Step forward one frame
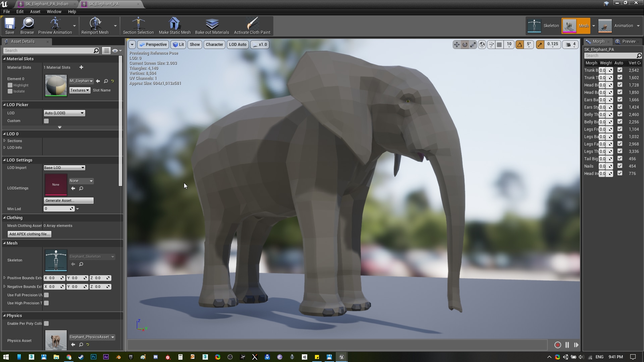The height and width of the screenshot is (362, 644). pyautogui.click(x=576, y=345)
